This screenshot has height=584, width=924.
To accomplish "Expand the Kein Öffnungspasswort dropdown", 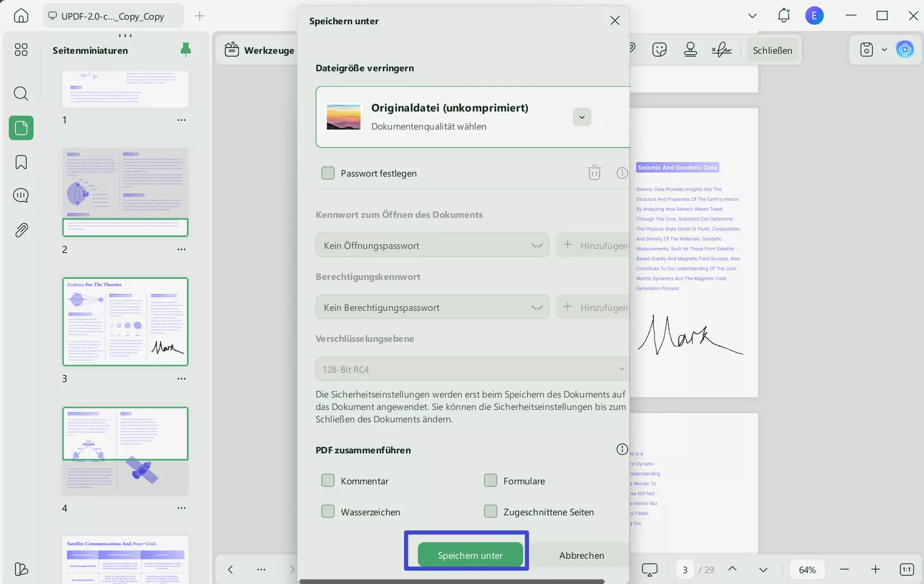I will coord(537,245).
